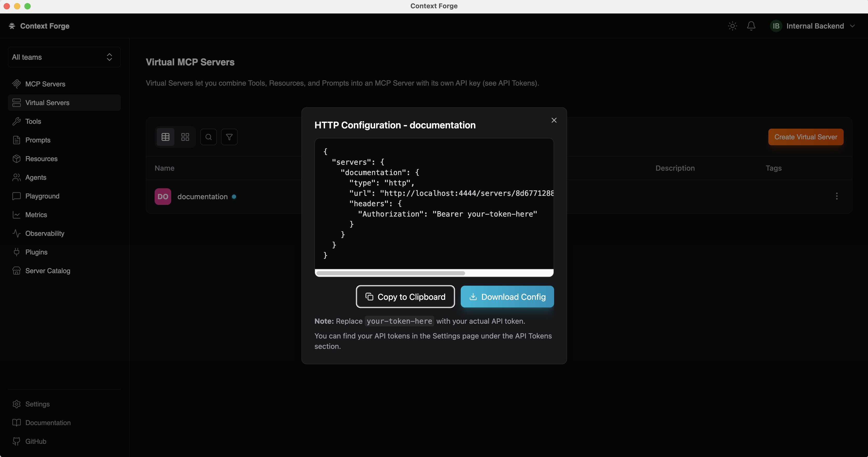This screenshot has width=868, height=457.
Task: Click the DO documentation avatar badge
Action: [x=163, y=197]
